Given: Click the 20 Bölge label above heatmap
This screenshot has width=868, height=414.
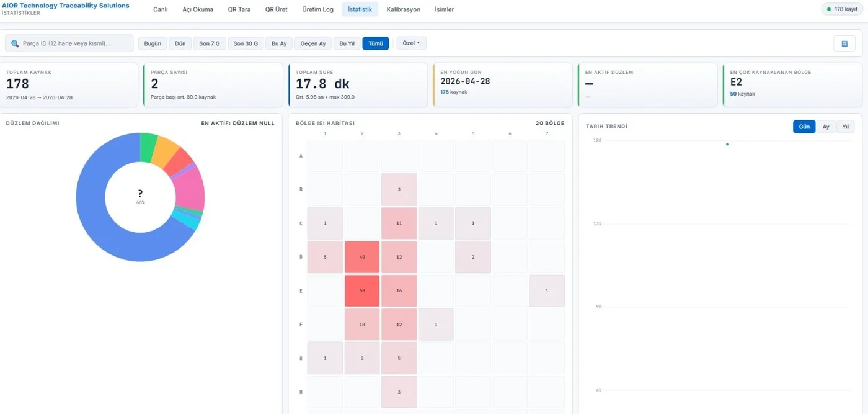Looking at the screenshot, I should click(550, 123).
